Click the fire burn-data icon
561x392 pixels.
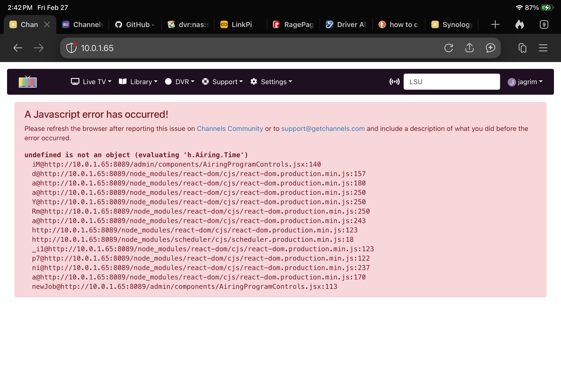[519, 24]
